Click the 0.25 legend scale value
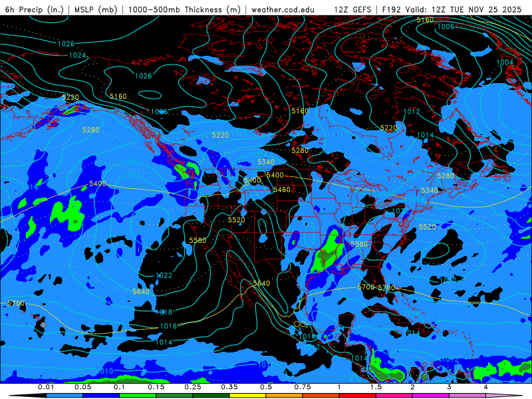The width and height of the screenshot is (532, 399). click(x=193, y=387)
